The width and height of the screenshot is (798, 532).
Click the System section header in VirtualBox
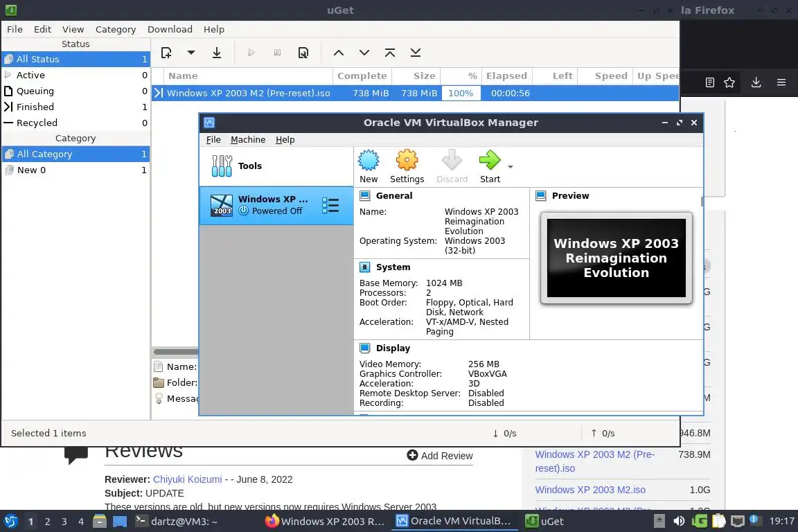click(393, 267)
